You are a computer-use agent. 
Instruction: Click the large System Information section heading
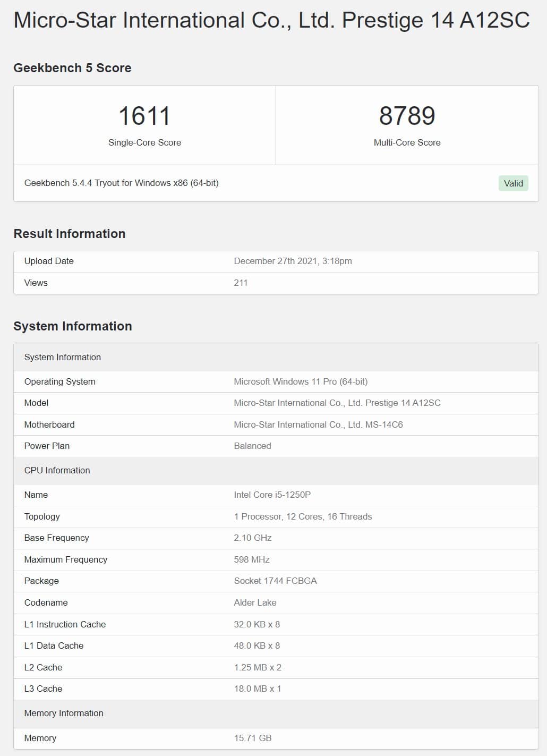(73, 326)
